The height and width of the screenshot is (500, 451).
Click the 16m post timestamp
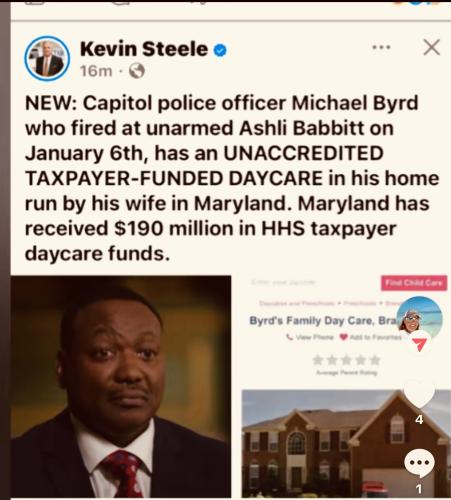(x=96, y=71)
